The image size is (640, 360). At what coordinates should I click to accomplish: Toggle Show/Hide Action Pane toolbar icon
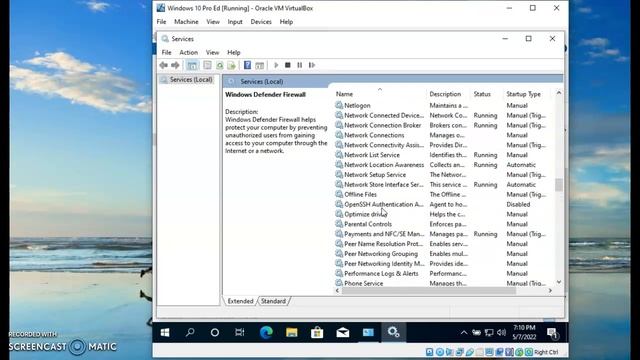coord(260,65)
